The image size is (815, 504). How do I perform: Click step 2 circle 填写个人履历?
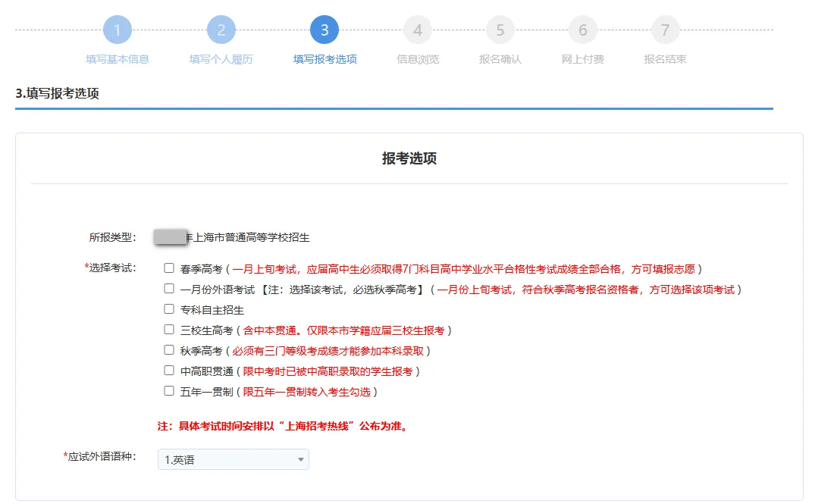221,30
